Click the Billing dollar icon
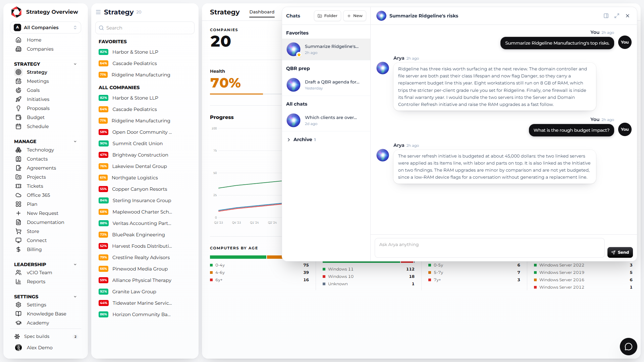 (x=18, y=249)
